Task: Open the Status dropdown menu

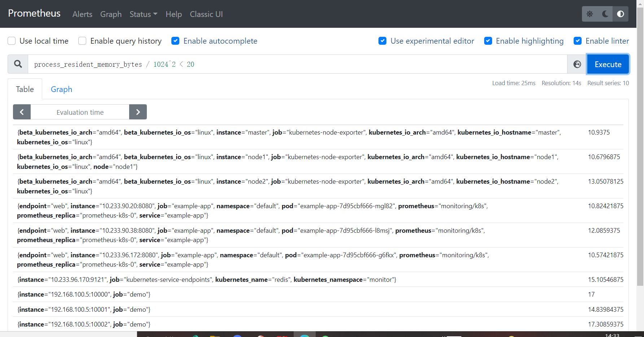Action: click(x=143, y=14)
